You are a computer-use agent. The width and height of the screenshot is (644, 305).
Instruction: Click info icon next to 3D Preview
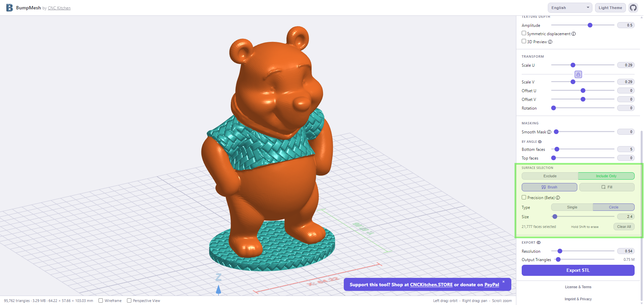coord(550,42)
